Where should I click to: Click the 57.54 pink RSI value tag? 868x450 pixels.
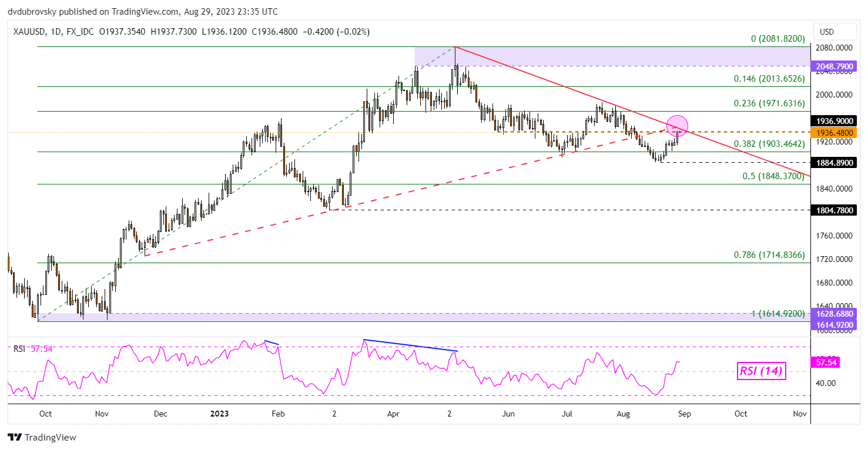[825, 363]
